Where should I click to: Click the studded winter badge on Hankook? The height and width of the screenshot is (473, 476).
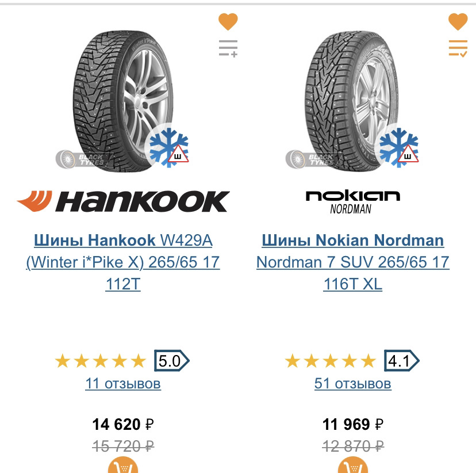tap(168, 147)
